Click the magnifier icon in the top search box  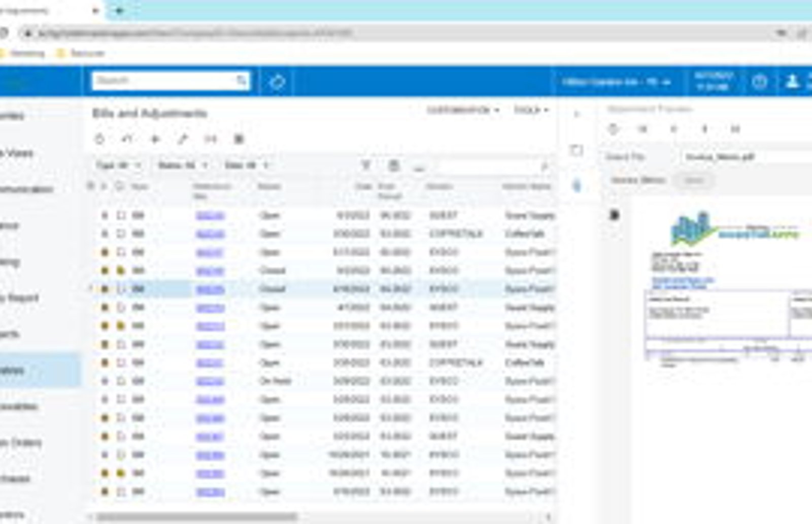(x=242, y=80)
